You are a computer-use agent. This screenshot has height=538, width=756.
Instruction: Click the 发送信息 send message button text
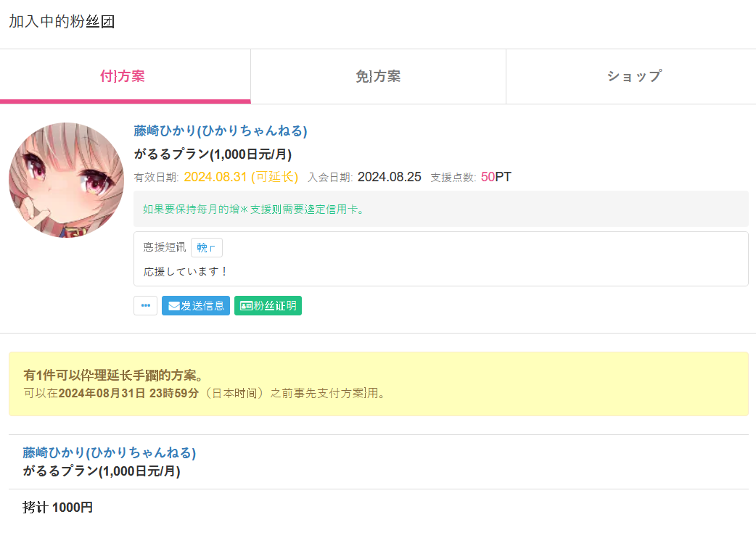pyautogui.click(x=202, y=306)
